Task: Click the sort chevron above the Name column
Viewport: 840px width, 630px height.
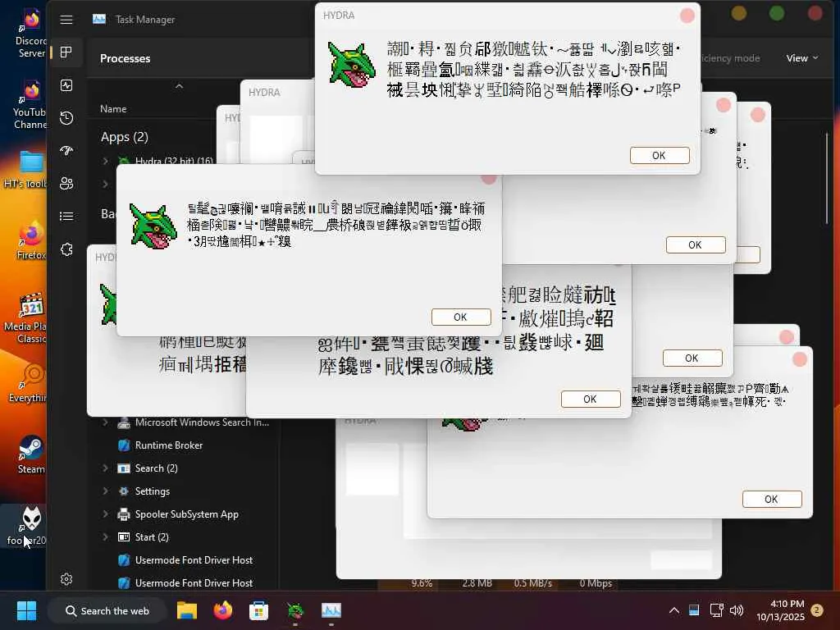Action: (x=179, y=86)
